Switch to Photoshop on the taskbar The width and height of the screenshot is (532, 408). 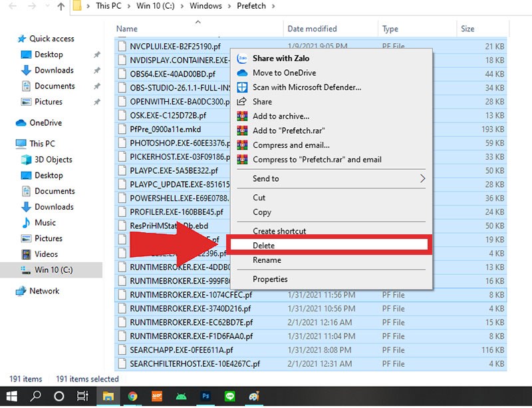[205, 396]
